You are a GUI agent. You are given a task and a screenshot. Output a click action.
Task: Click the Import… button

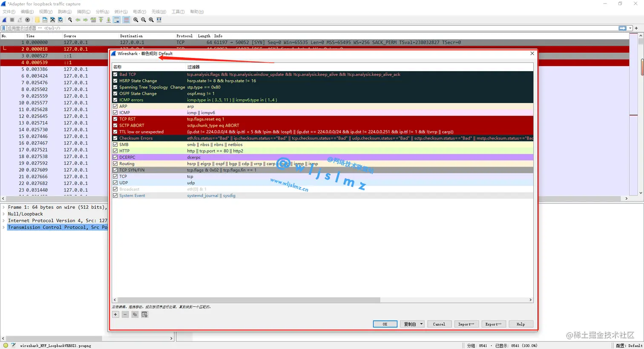click(x=466, y=324)
